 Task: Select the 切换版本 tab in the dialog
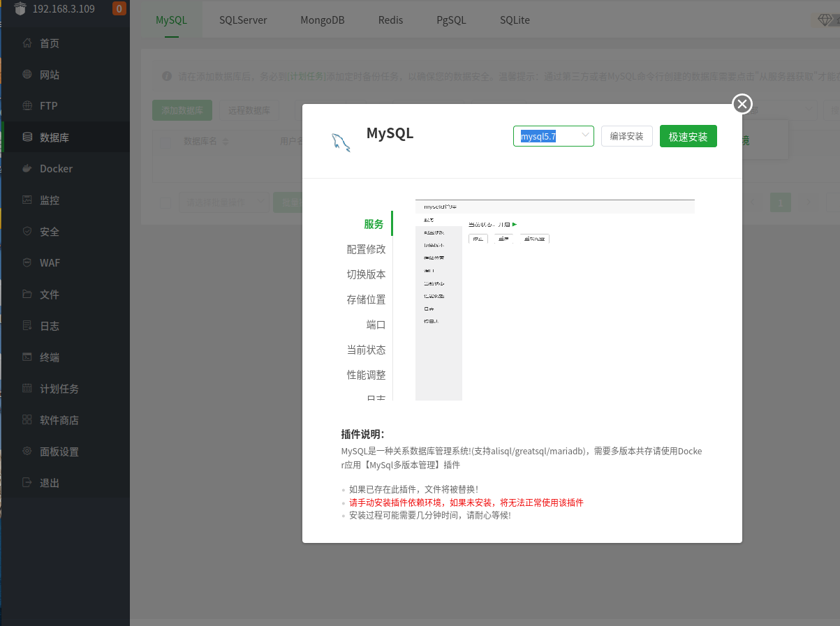[366, 274]
